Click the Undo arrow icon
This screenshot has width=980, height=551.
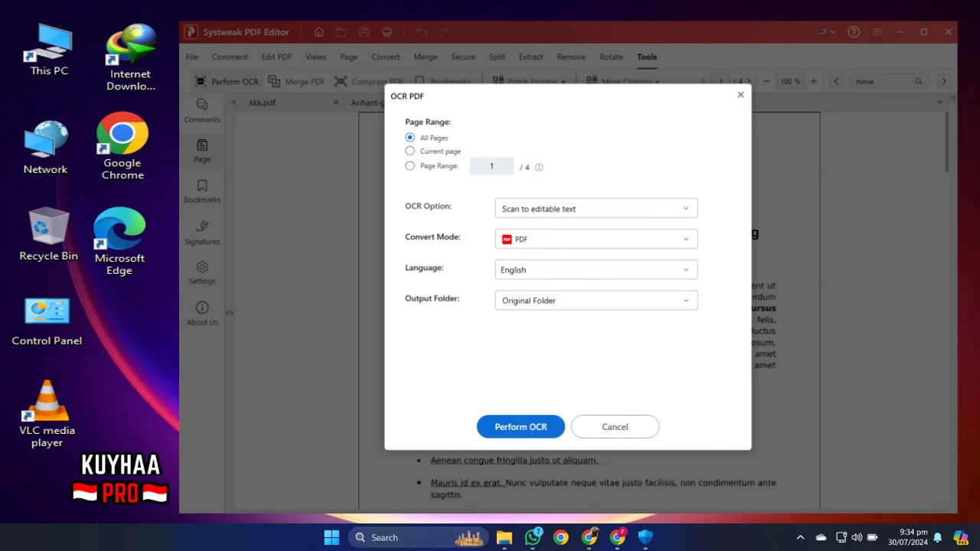[421, 32]
